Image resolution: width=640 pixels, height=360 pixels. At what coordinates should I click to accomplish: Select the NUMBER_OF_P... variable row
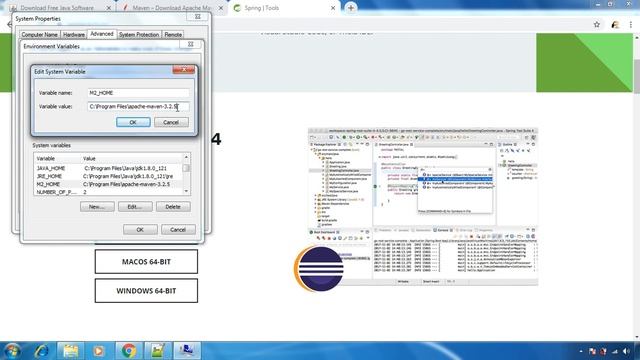(x=109, y=192)
